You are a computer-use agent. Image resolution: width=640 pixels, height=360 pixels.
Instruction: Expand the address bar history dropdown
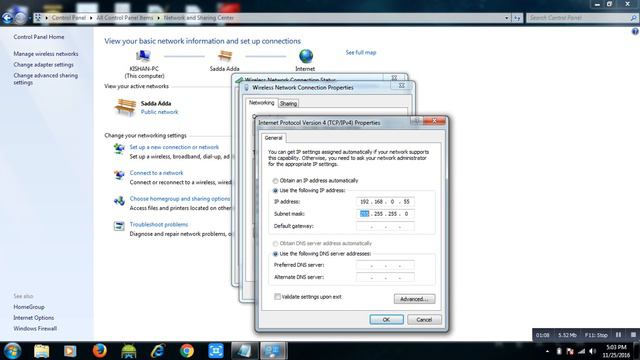tap(507, 18)
